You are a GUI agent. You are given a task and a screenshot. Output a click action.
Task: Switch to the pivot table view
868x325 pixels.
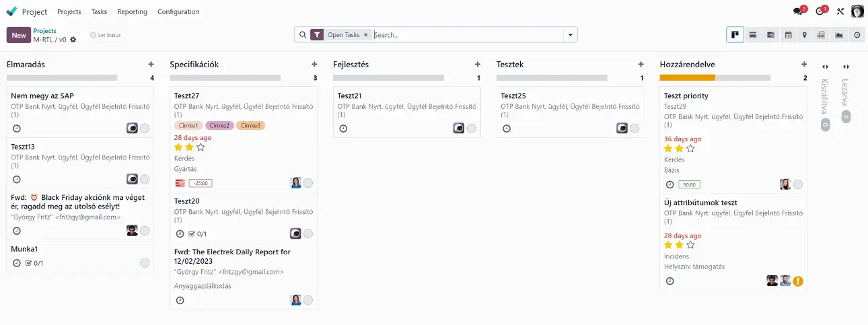822,35
